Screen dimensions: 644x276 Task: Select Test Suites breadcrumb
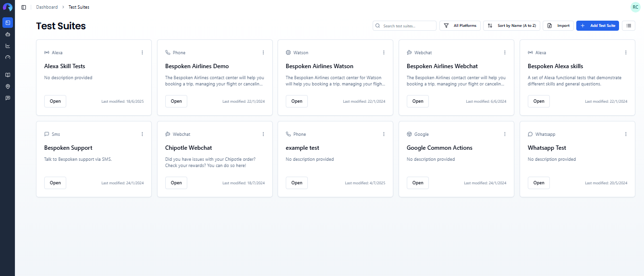[x=79, y=7]
